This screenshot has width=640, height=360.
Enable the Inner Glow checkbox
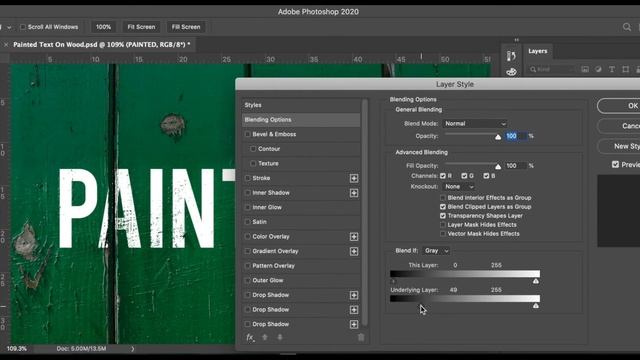point(247,207)
